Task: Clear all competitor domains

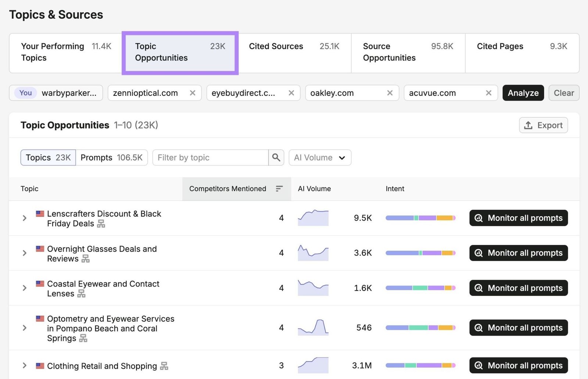Action: [x=564, y=93]
